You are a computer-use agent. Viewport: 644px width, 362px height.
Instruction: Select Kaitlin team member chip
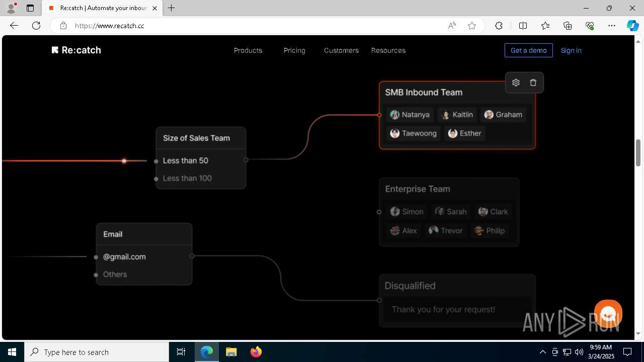457,115
